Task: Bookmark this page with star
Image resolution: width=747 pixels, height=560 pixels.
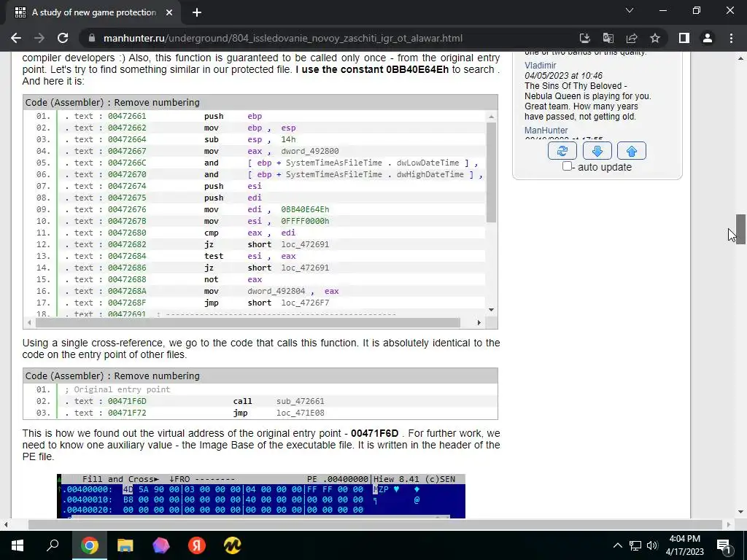Action: pos(655,38)
